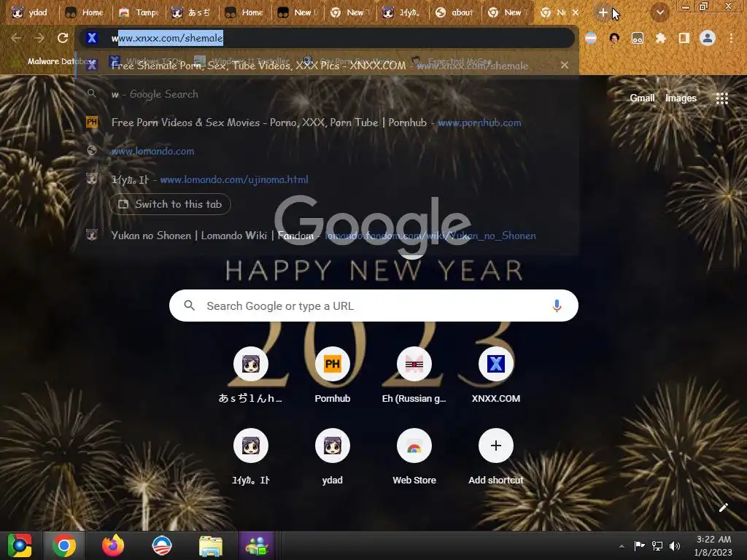The width and height of the screenshot is (747, 560).
Task: Switch to the Tampe tab
Action: (x=139, y=12)
